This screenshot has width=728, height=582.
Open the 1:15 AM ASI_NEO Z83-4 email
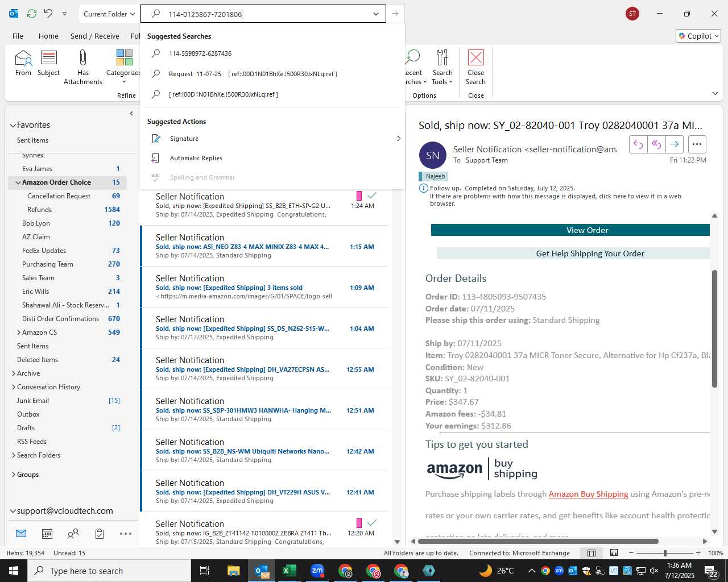point(265,246)
